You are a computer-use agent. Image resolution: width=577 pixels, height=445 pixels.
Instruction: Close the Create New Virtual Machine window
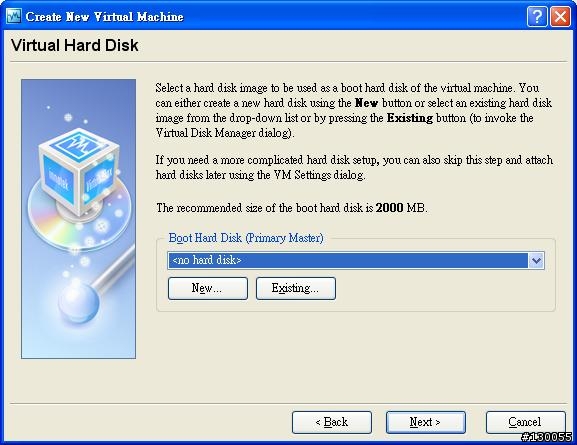[560, 17]
